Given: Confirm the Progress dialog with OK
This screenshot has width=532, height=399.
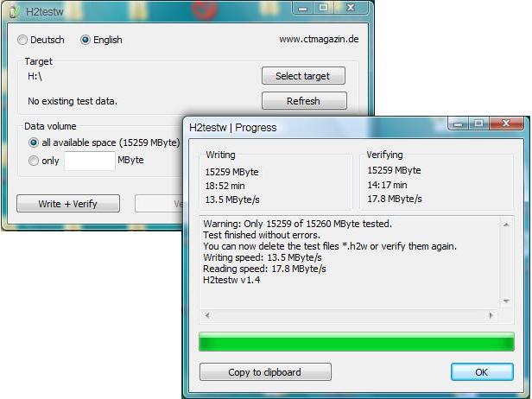Looking at the screenshot, I should pos(482,372).
